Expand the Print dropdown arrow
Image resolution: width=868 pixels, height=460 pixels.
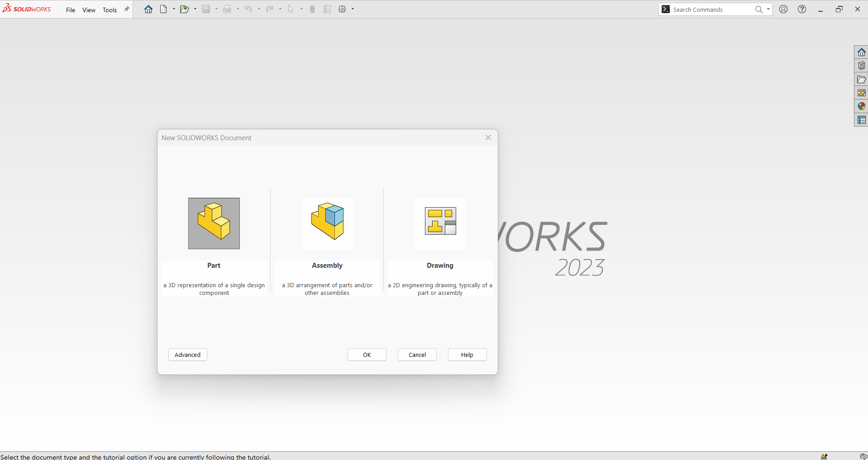pos(238,9)
